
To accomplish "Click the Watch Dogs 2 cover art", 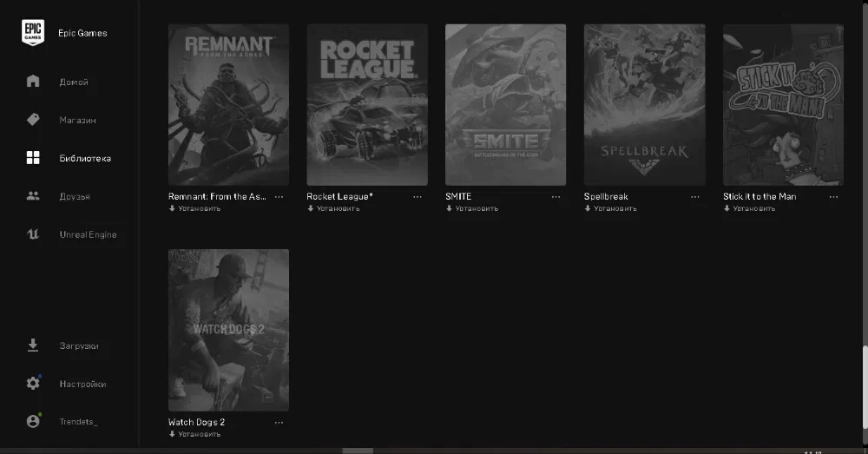I will pos(228,330).
